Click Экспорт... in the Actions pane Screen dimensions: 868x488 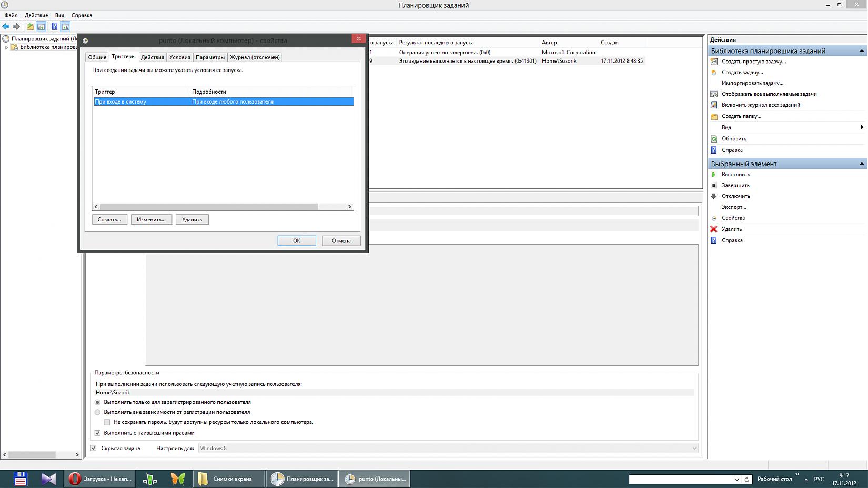734,207
